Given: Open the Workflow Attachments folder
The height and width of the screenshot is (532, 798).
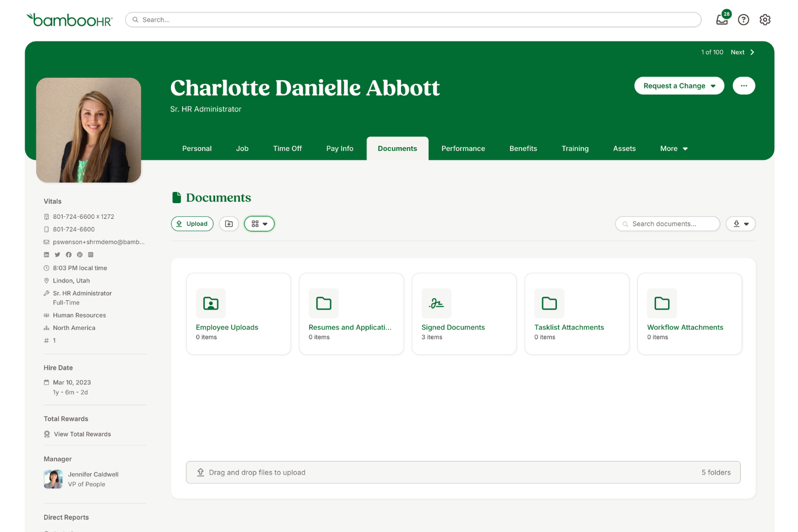Looking at the screenshot, I should point(689,314).
